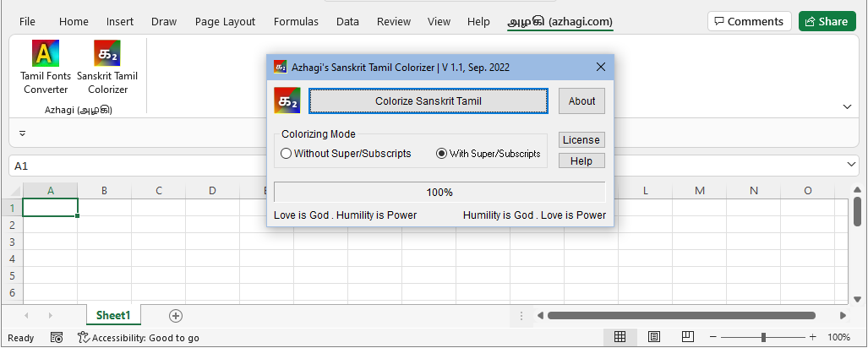Select column M header
This screenshot has width=868, height=348.
(700, 191)
